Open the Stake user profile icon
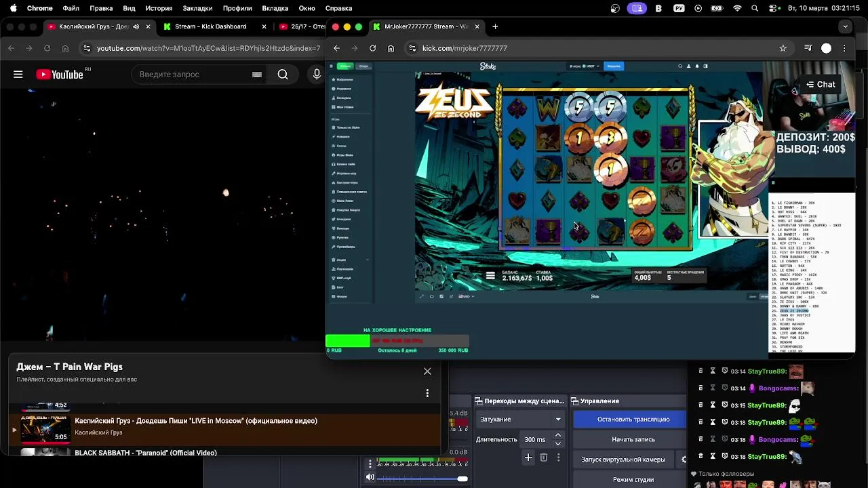Viewport: 868px width, 488px height. coord(689,66)
